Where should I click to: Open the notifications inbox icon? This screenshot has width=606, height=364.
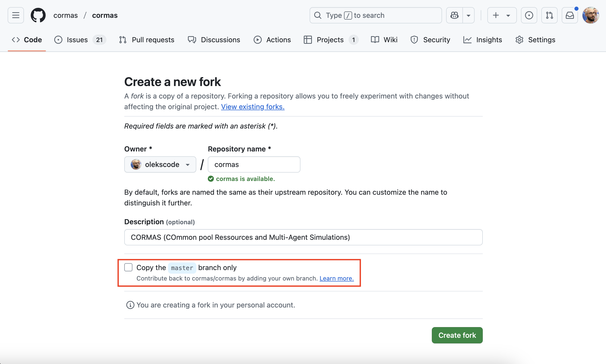pos(570,15)
